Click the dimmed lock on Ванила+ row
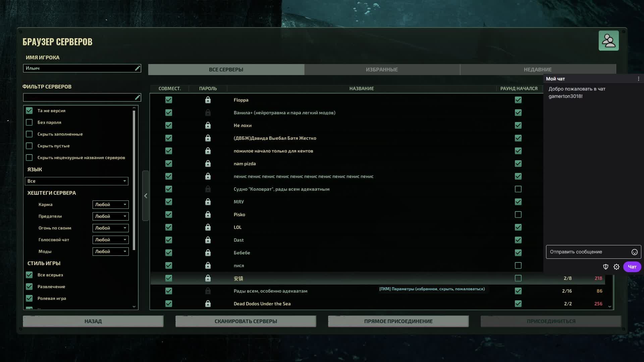Image resolution: width=644 pixels, height=362 pixels. (208, 113)
